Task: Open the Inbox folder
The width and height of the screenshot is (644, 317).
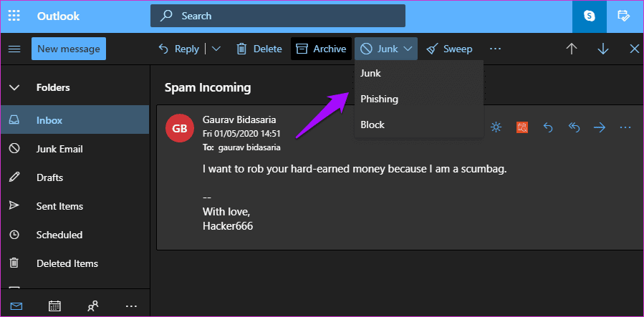Action: (x=75, y=120)
